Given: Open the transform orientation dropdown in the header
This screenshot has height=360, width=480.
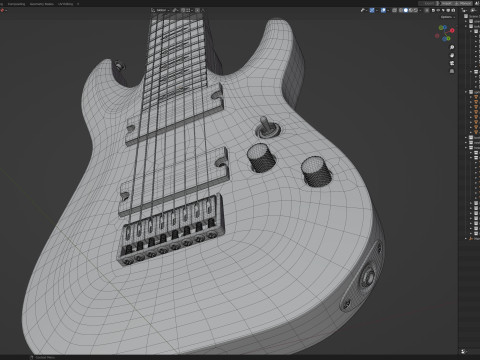Looking at the screenshot, I should [x=161, y=10].
